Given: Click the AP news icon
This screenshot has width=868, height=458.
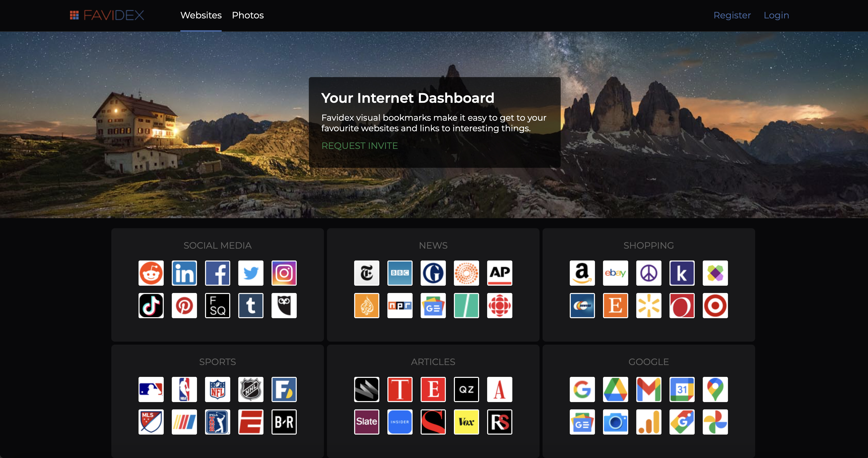Looking at the screenshot, I should click(499, 273).
